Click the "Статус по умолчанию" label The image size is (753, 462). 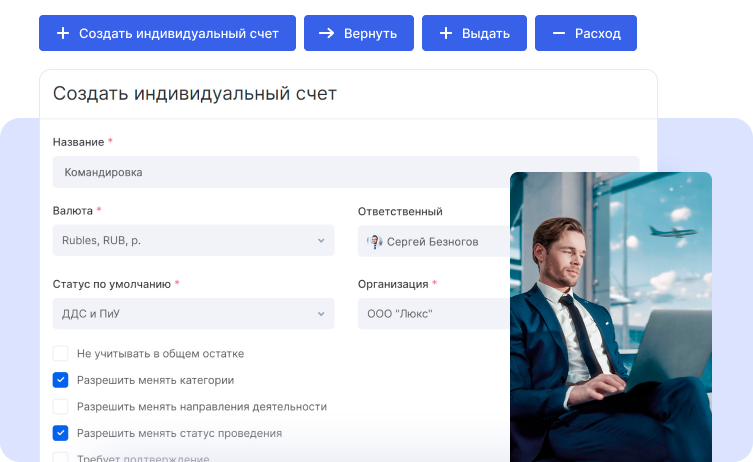coord(111,284)
